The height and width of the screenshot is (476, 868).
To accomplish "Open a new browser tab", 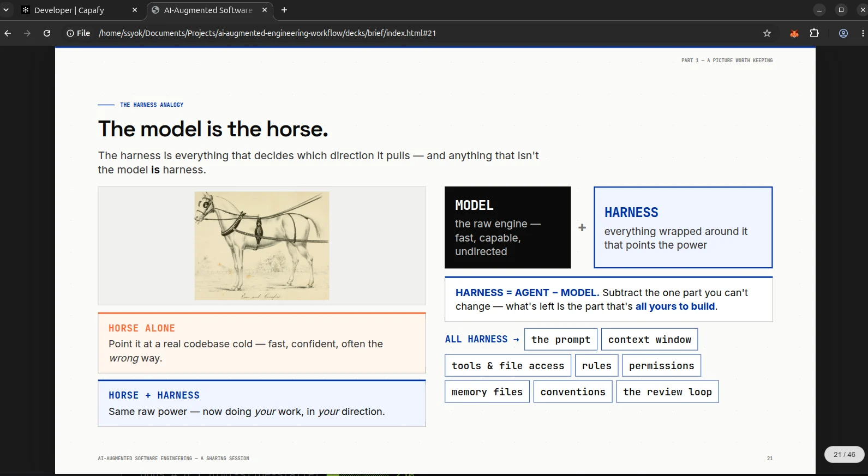I will point(284,10).
